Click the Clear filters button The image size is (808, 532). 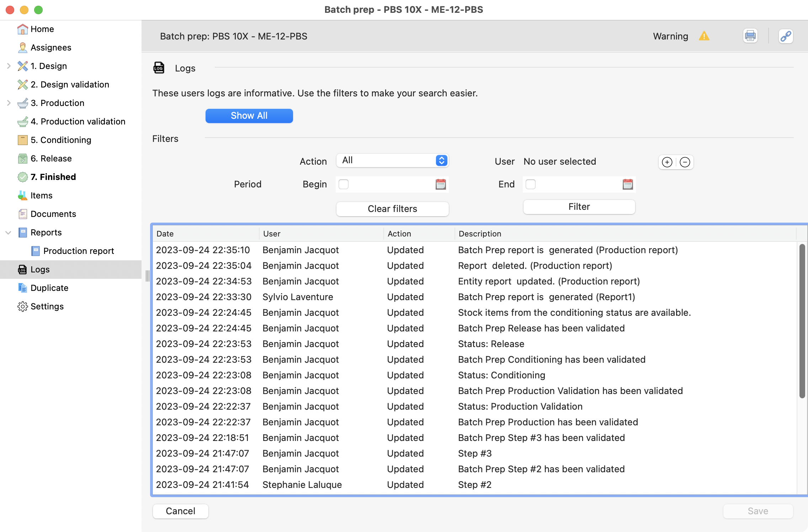[x=392, y=209]
